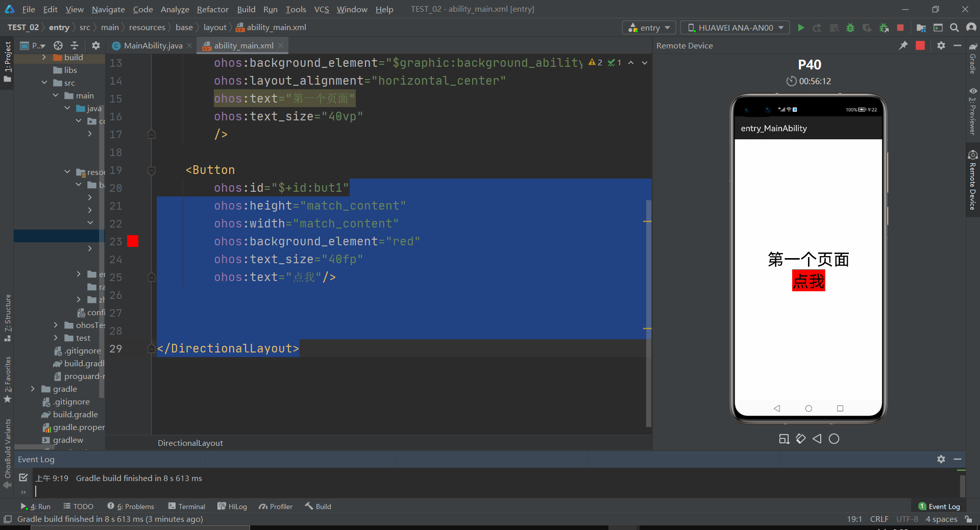Hide the Event Log panel
The height and width of the screenshot is (530, 980).
pos(958,459)
